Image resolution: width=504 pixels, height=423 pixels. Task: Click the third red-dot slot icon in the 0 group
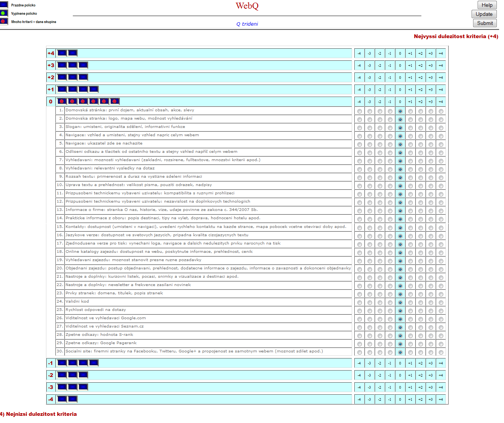(x=83, y=102)
